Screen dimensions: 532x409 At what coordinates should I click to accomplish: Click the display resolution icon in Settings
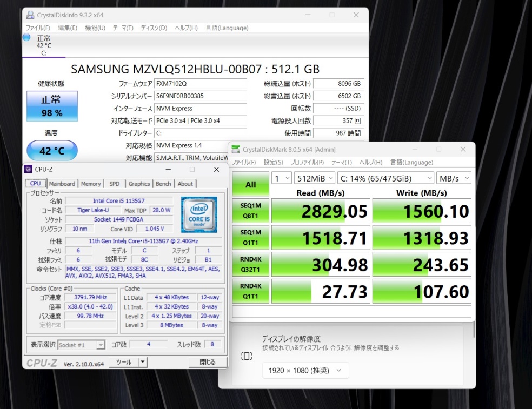click(x=247, y=356)
